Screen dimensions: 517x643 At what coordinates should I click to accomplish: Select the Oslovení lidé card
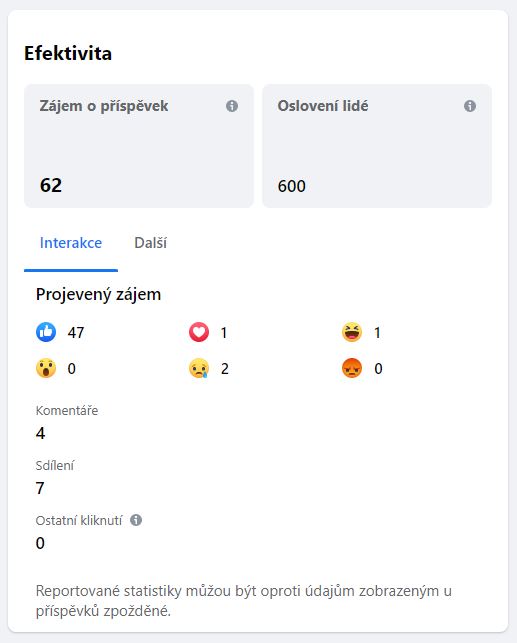point(377,146)
